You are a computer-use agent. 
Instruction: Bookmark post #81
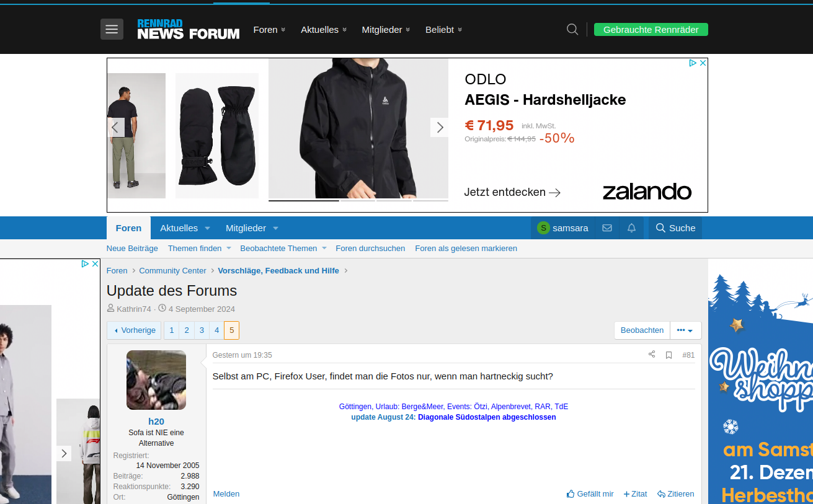click(669, 355)
